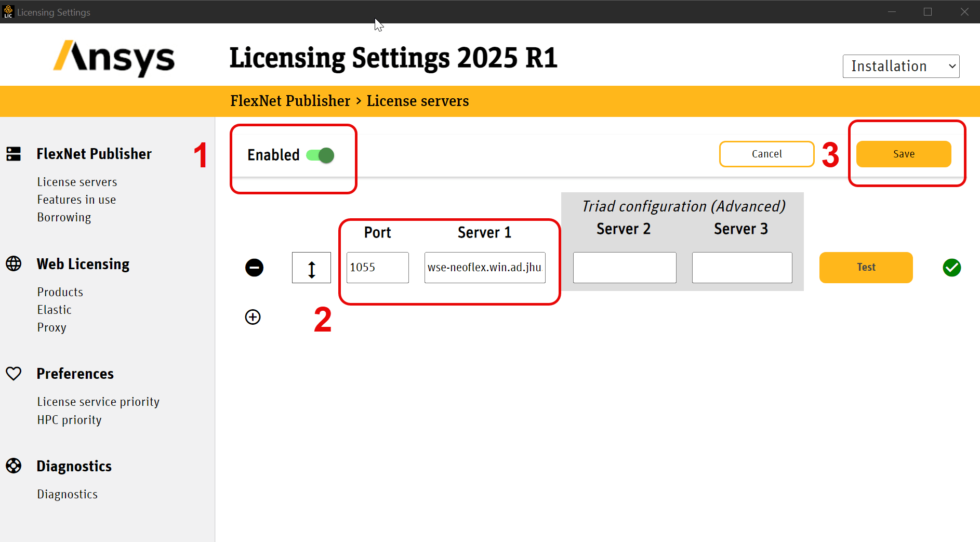The width and height of the screenshot is (980, 542).
Task: Click the Test button
Action: coord(866,268)
